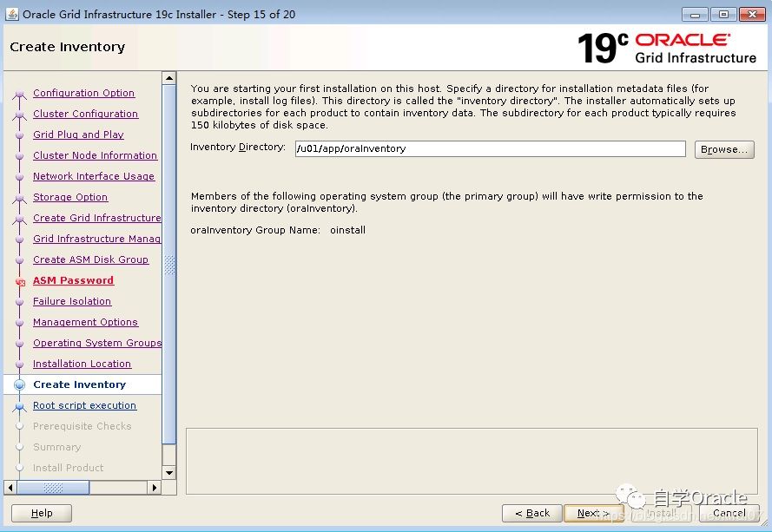Go back with the Back button
Viewport: 772px width, 532px height.
click(531, 513)
